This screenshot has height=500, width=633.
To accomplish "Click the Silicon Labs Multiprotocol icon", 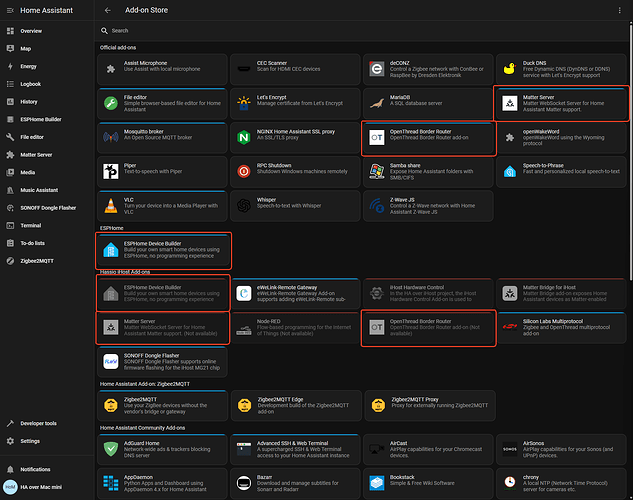I will pyautogui.click(x=510, y=327).
